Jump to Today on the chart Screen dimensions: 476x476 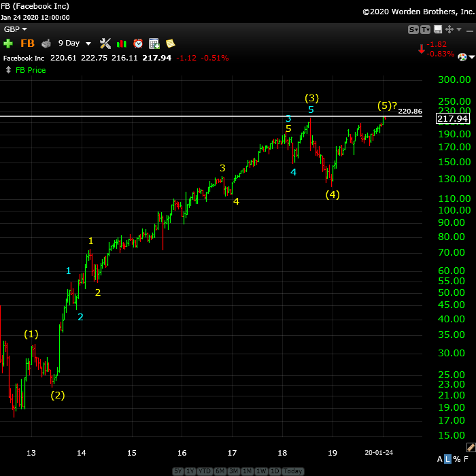click(x=292, y=471)
